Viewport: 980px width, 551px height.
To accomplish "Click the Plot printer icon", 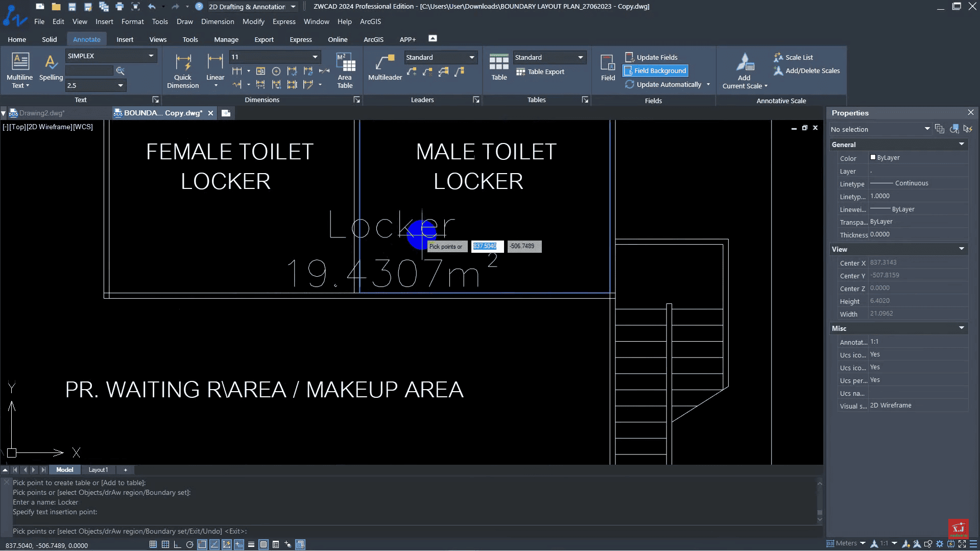I will 119,7.
